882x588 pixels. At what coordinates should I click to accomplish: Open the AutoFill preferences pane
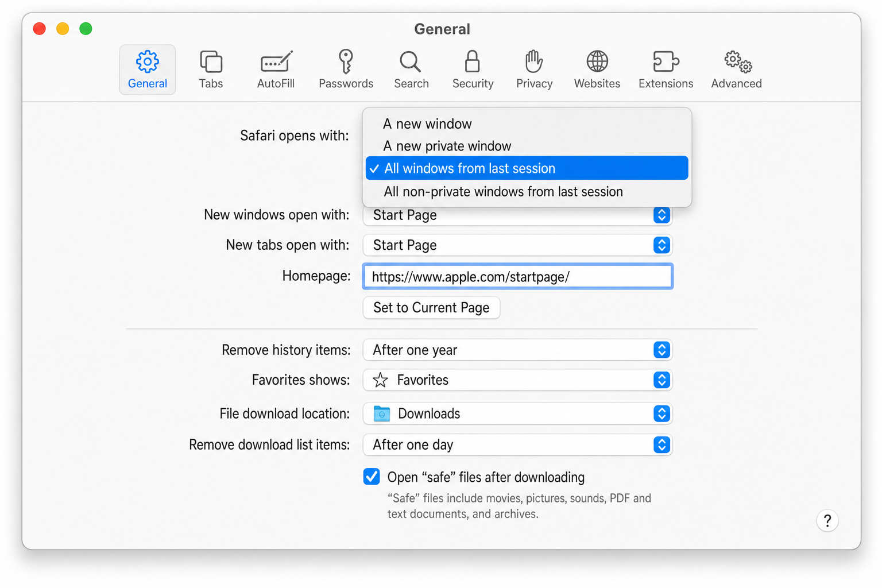(x=276, y=70)
